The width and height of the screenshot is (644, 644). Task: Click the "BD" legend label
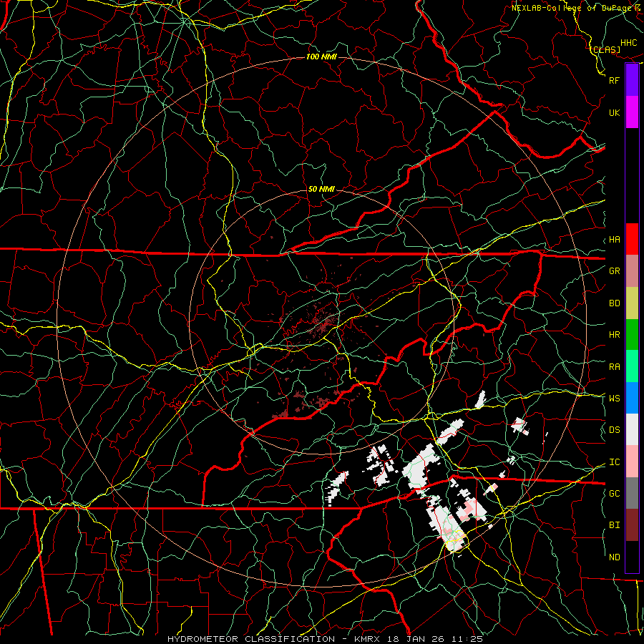pyautogui.click(x=615, y=303)
